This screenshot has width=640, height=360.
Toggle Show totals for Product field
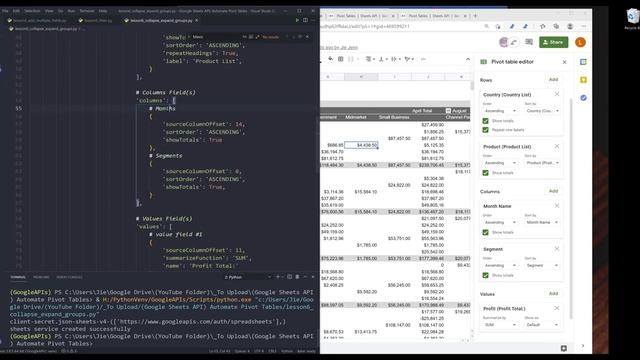(485, 173)
